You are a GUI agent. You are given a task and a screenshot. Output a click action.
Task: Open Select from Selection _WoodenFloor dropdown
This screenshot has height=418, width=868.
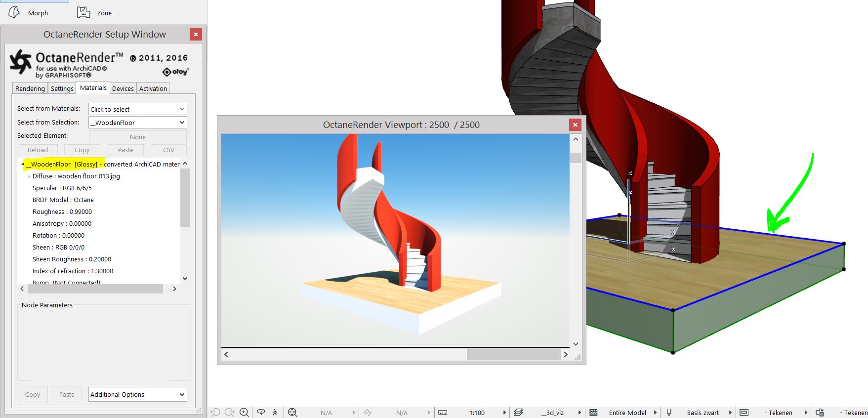click(x=138, y=123)
